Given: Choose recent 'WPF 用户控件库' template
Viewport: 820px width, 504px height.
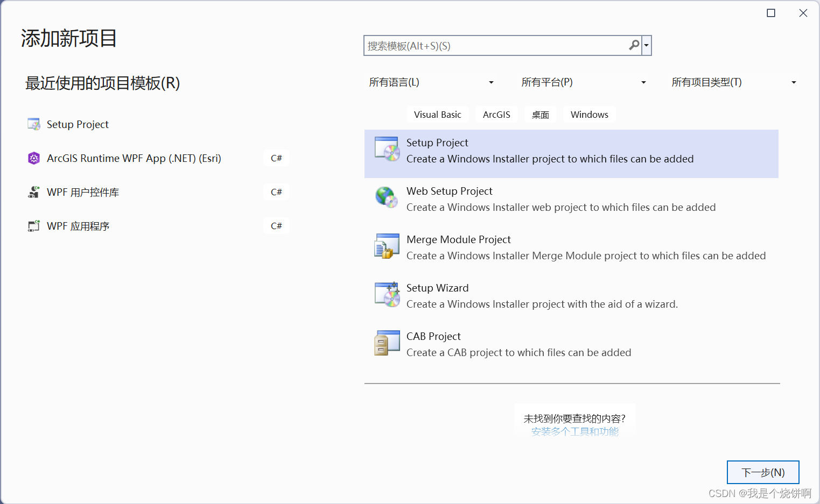Looking at the screenshot, I should [83, 192].
